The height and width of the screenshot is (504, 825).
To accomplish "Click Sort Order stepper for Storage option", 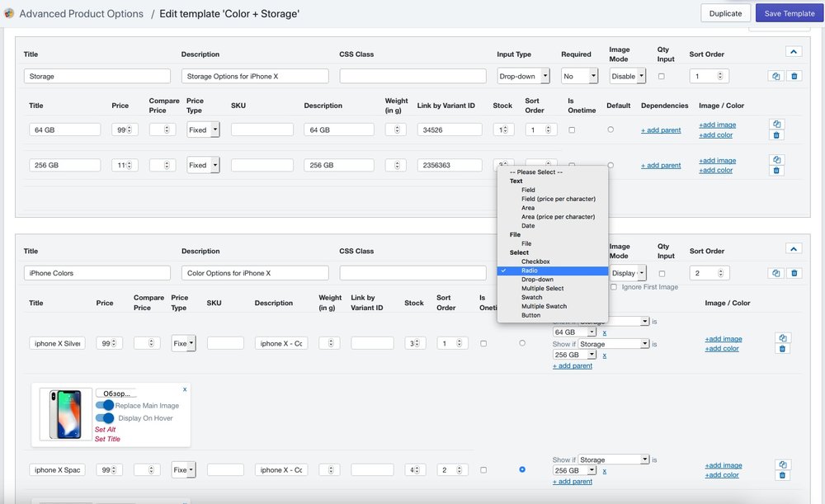I will click(720, 76).
